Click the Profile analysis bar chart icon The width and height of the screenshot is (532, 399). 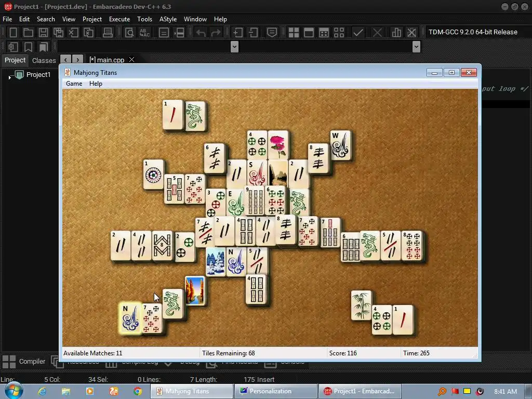tap(396, 32)
